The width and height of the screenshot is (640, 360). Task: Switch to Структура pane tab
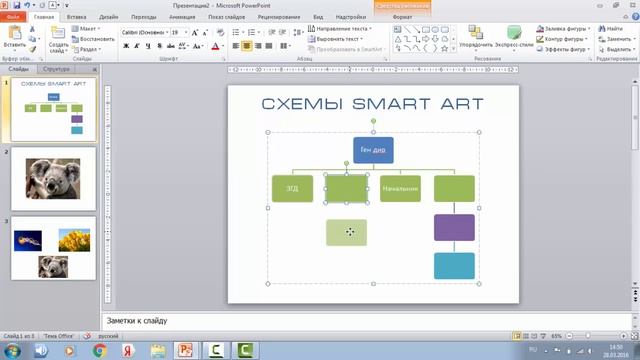point(56,69)
